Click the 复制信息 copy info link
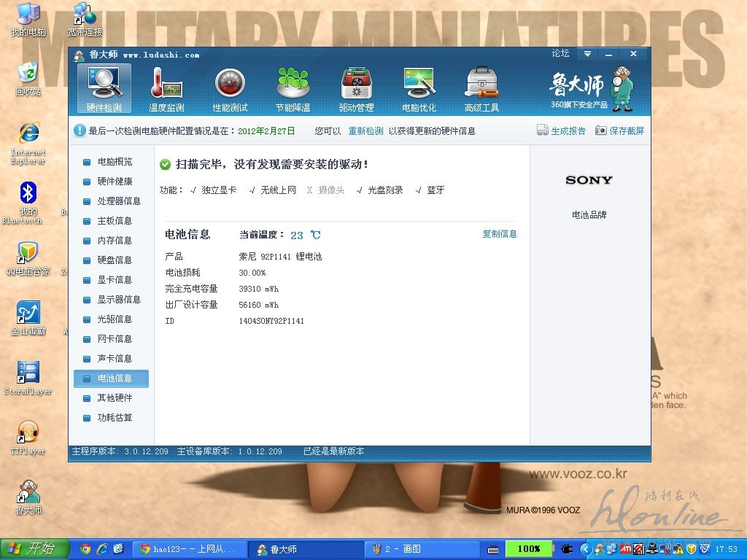 click(x=499, y=234)
